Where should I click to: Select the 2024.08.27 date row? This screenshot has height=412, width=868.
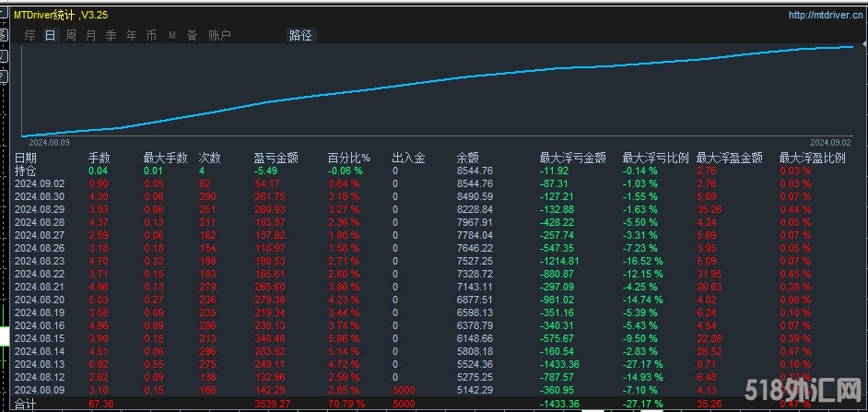(x=40, y=235)
